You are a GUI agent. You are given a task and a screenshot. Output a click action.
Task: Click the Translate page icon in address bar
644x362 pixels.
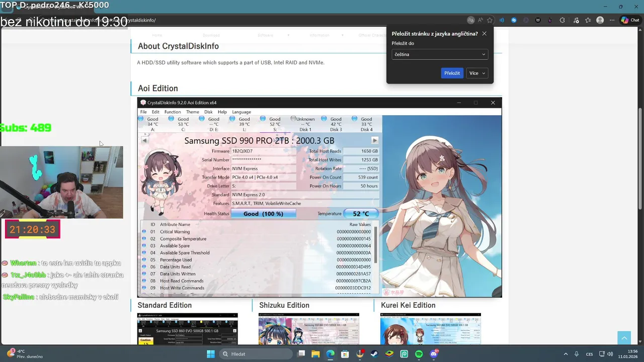point(470,20)
